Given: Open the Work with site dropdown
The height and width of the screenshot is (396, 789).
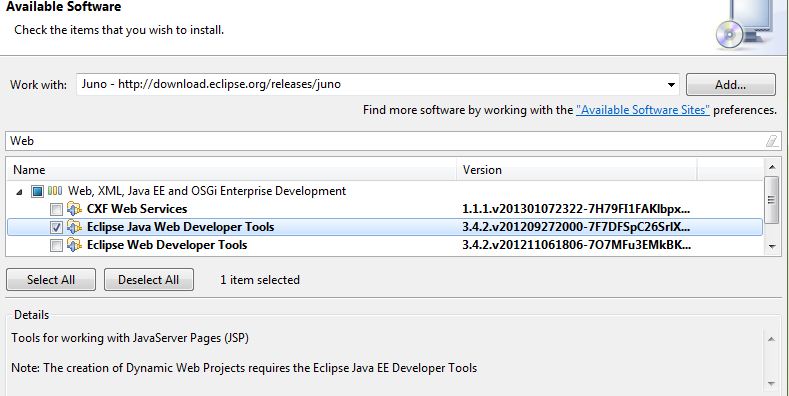Looking at the screenshot, I should pos(671,85).
